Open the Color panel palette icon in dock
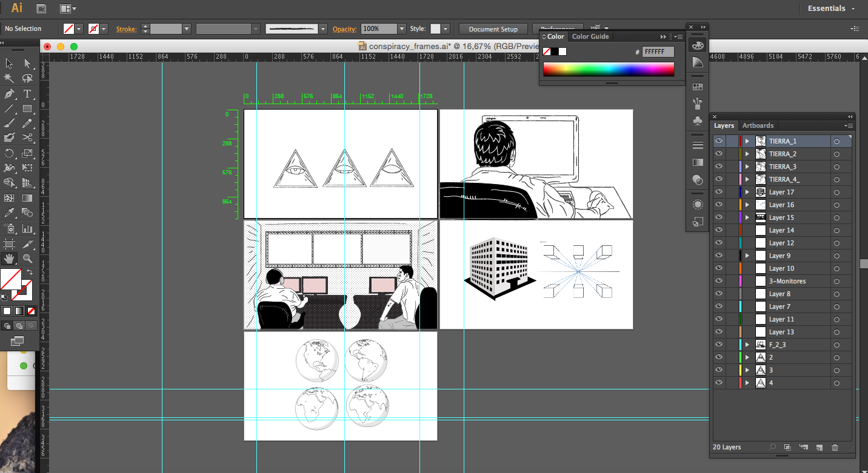The width and height of the screenshot is (868, 473). click(x=698, y=45)
